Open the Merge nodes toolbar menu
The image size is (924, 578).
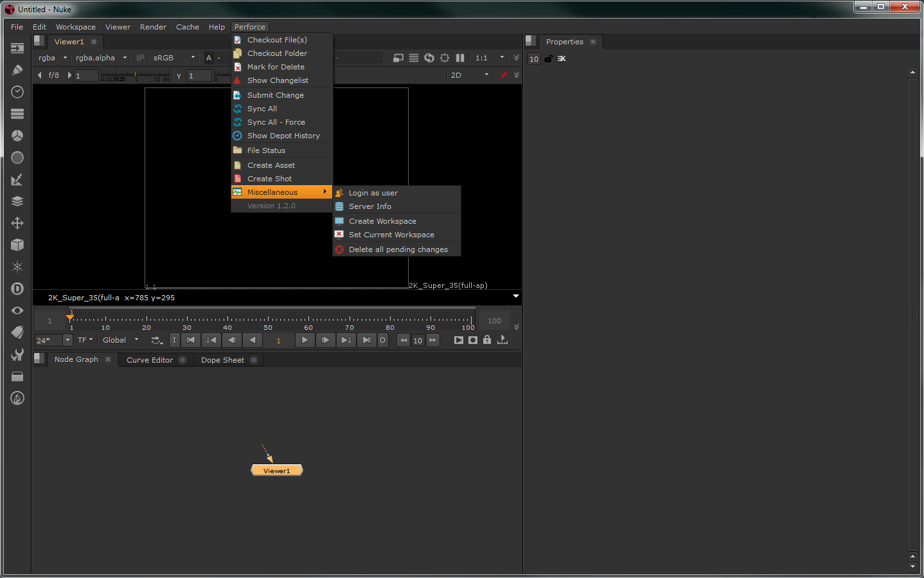(x=17, y=201)
